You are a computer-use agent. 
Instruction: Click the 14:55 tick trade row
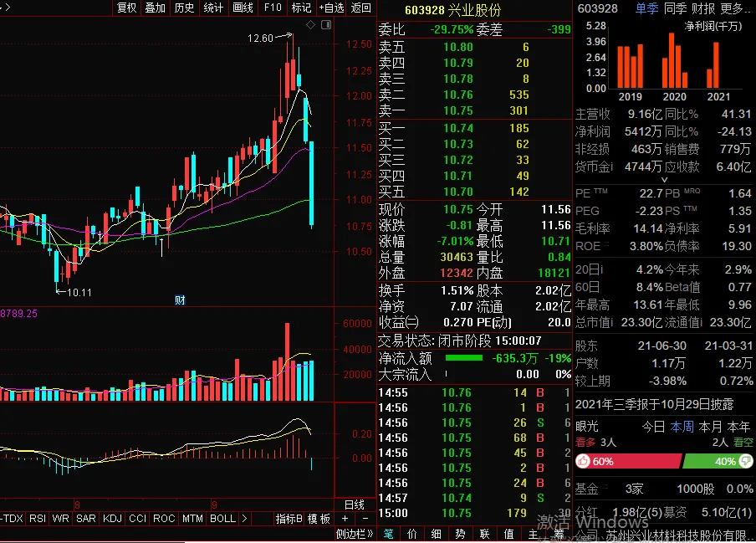474,392
